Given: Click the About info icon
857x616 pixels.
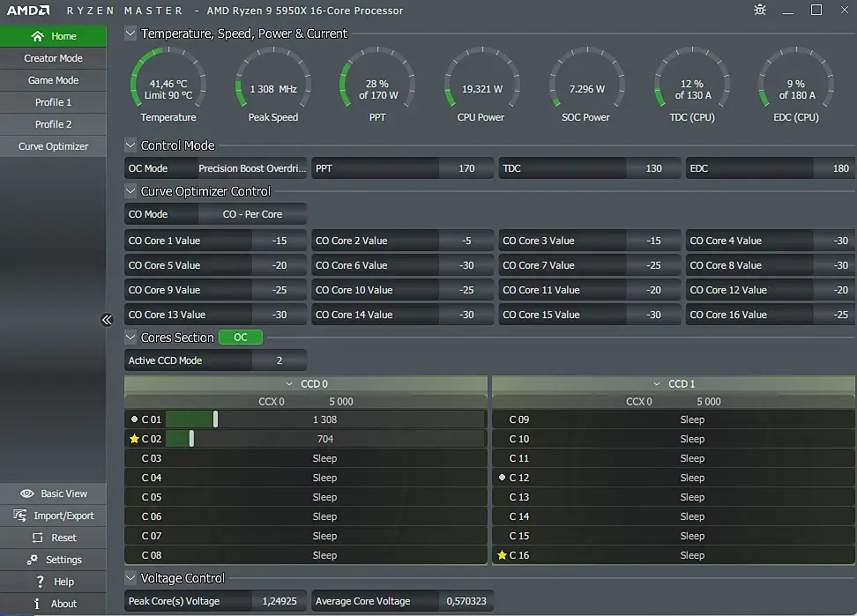Looking at the screenshot, I should [37, 604].
